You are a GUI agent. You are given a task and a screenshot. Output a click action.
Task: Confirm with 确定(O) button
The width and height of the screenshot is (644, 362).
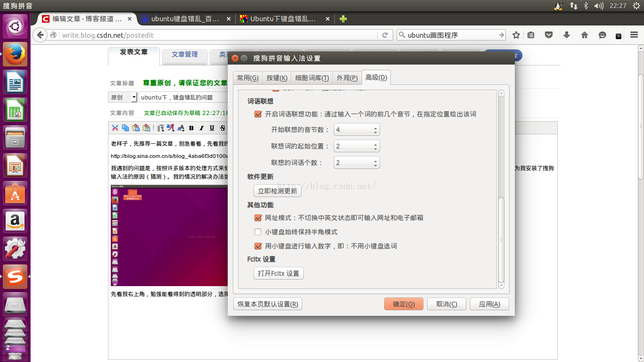point(404,304)
